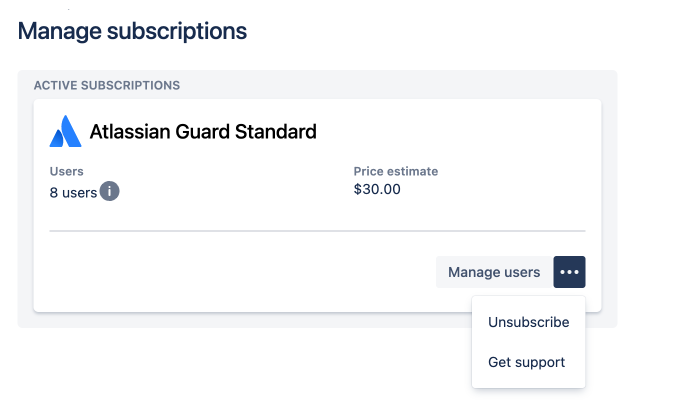Click the Atlassian Guard Standard title
Viewport: 700px width, 407px height.
tap(203, 132)
